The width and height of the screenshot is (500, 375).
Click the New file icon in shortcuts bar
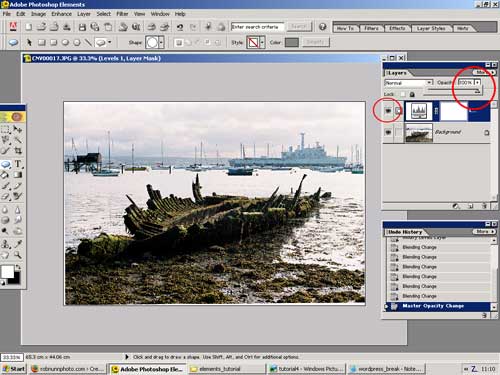click(29, 27)
